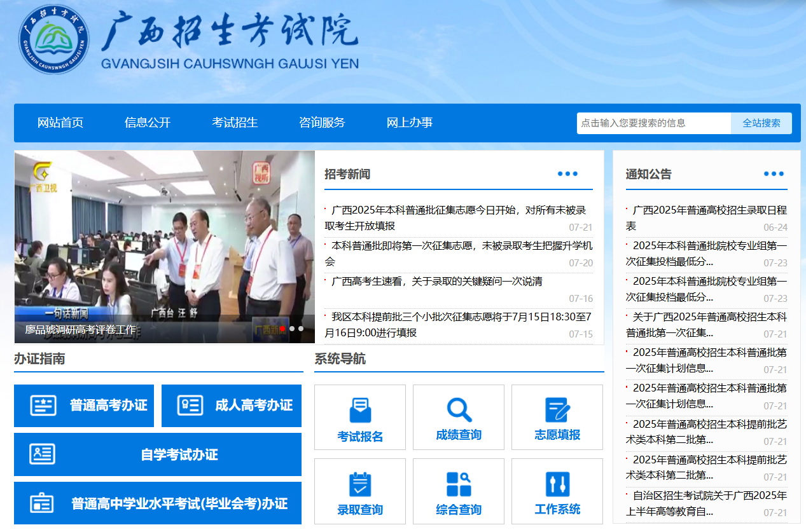Click the 全站搜索 search button
Screen dimensions: 806x532
(761, 123)
